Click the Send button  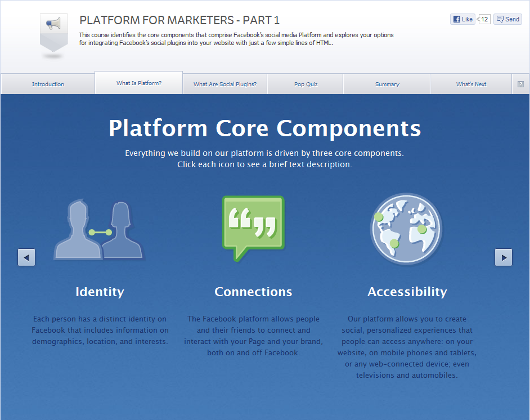pos(507,19)
